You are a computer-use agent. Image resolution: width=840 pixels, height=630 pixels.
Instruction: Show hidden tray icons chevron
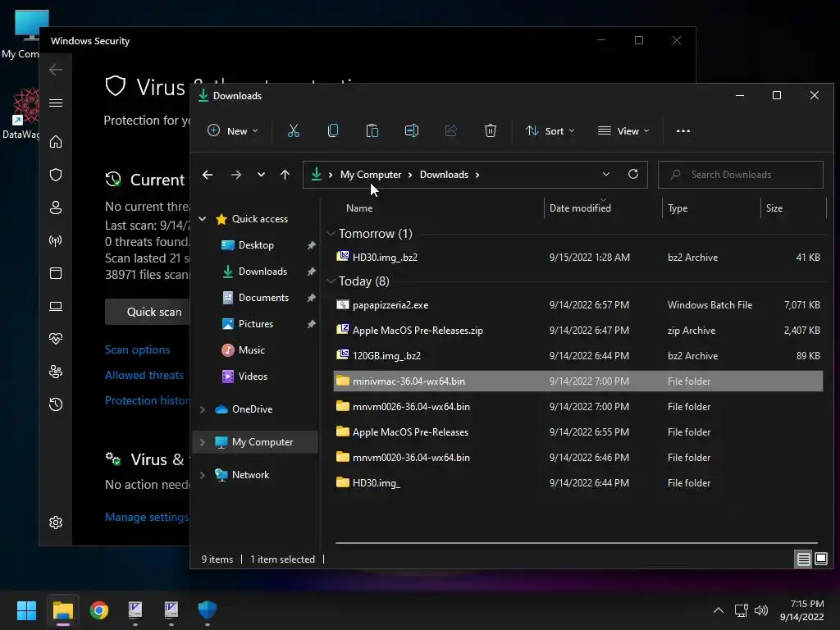(719, 610)
